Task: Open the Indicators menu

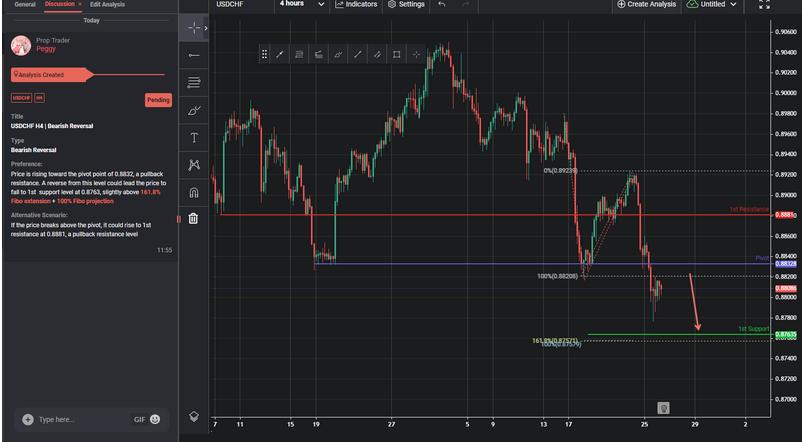Action: [x=357, y=4]
